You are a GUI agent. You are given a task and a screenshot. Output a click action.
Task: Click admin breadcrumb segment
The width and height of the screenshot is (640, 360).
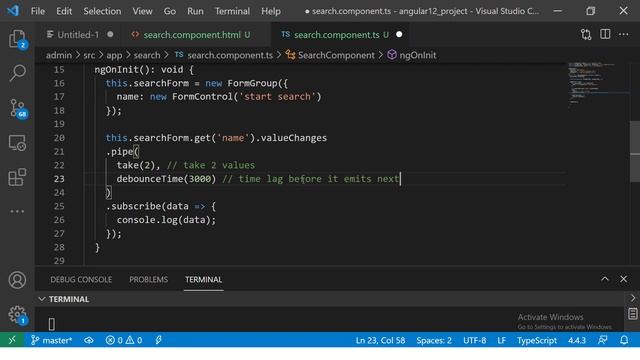(58, 55)
